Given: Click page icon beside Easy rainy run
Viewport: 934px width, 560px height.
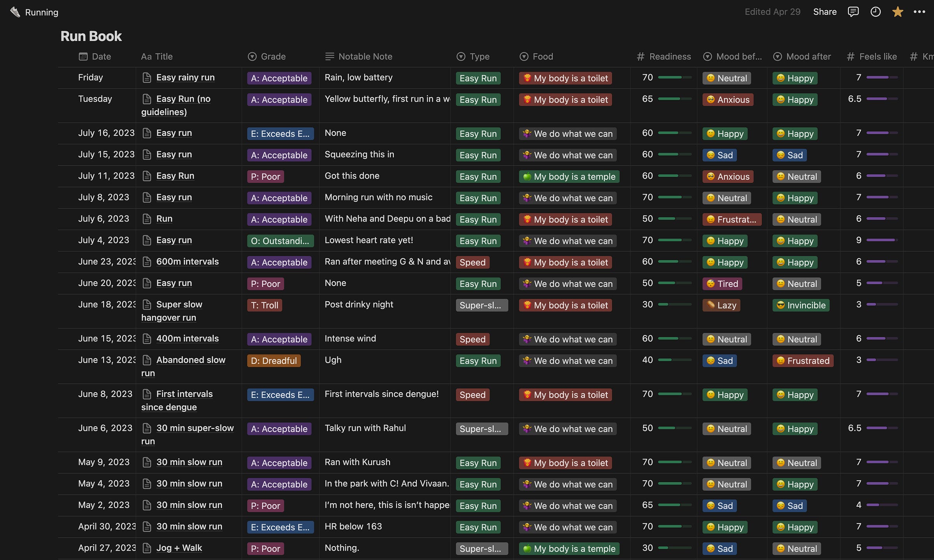Looking at the screenshot, I should [x=147, y=78].
